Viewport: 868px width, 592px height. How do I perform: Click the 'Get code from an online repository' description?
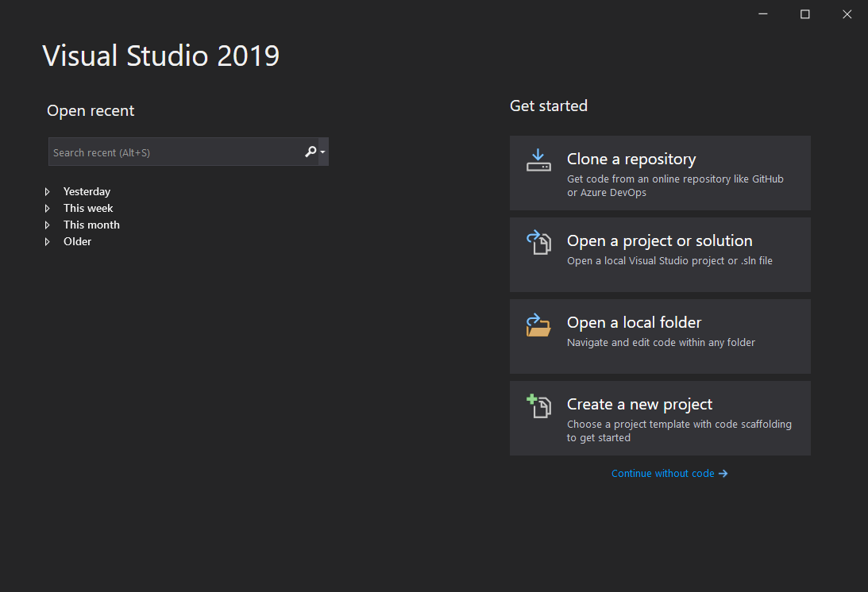click(x=675, y=186)
